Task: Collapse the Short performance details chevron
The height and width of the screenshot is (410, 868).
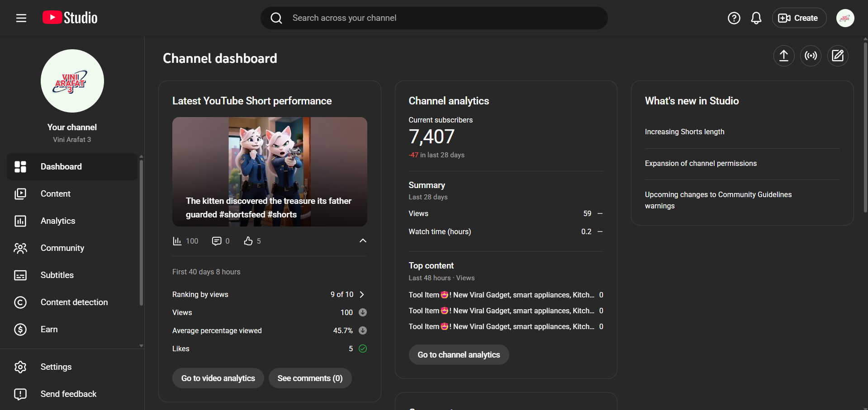Action: tap(362, 240)
